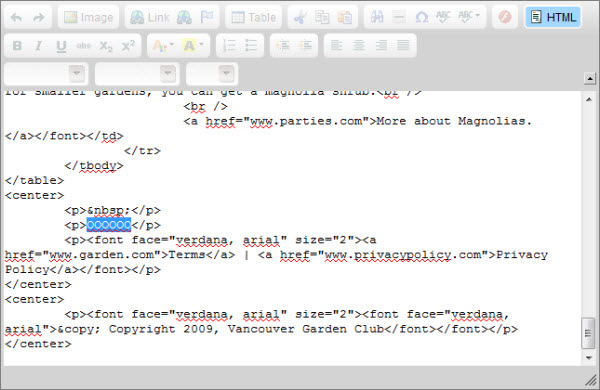Click the &nbsp; paragraph line

click(112, 211)
